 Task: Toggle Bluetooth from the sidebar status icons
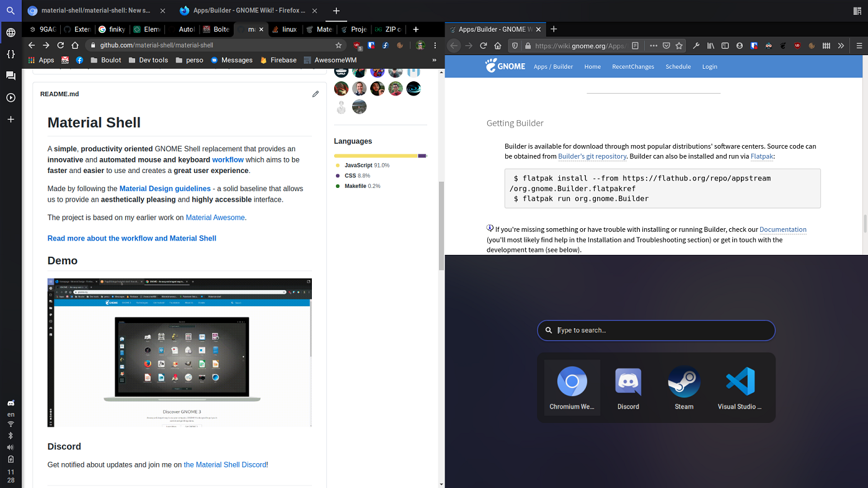11,435
